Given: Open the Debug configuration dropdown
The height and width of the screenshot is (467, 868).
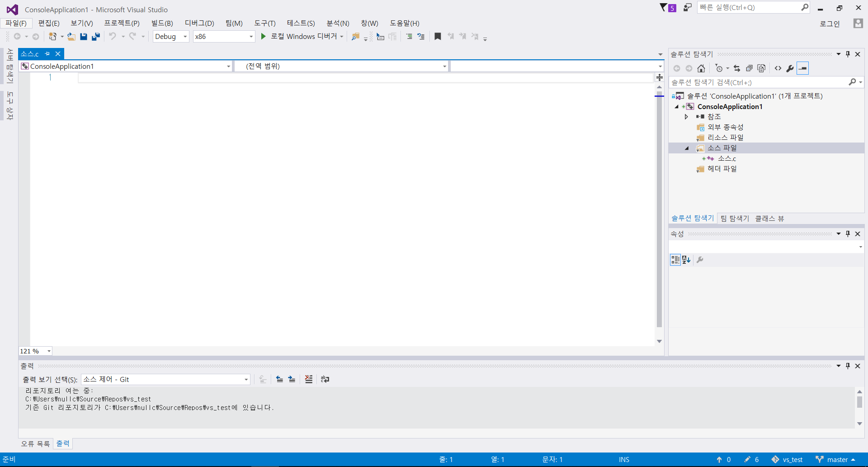Looking at the screenshot, I should [x=171, y=37].
